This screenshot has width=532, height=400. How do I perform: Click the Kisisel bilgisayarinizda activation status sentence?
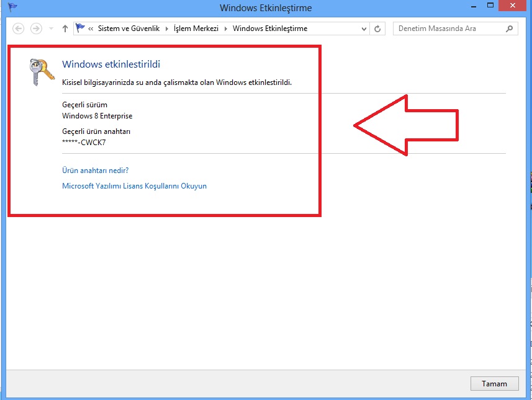point(177,82)
